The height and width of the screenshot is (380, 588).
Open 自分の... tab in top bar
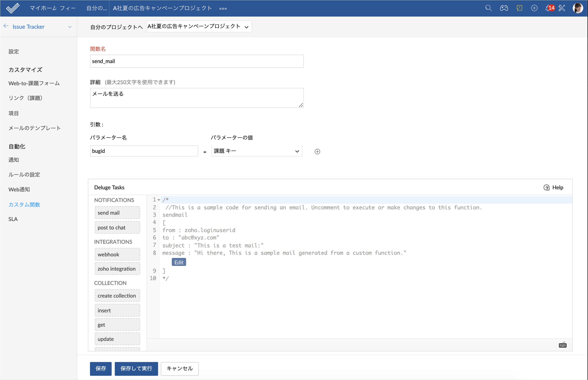point(97,8)
